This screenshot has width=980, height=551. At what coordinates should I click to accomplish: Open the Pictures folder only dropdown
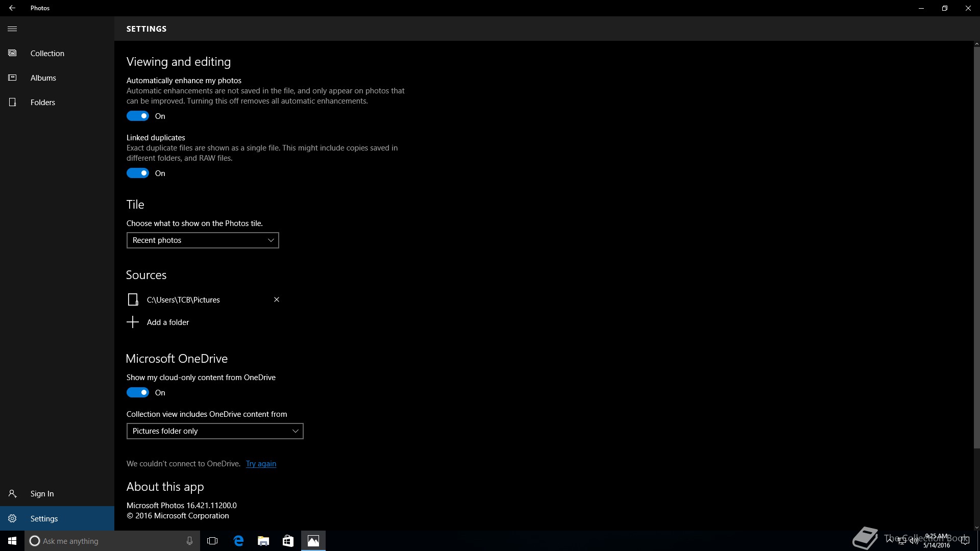click(215, 431)
